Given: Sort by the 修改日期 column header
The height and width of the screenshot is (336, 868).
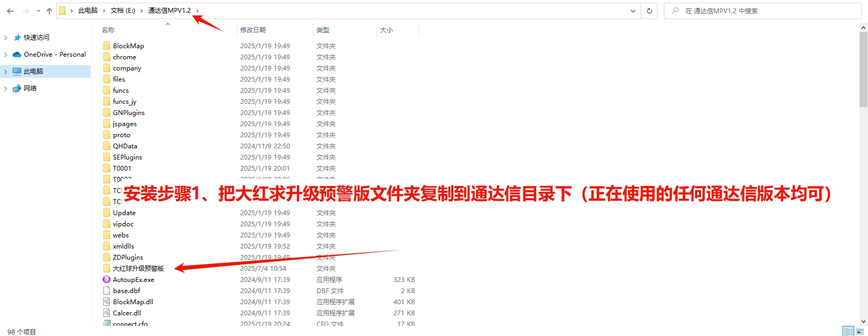Looking at the screenshot, I should click(x=253, y=30).
